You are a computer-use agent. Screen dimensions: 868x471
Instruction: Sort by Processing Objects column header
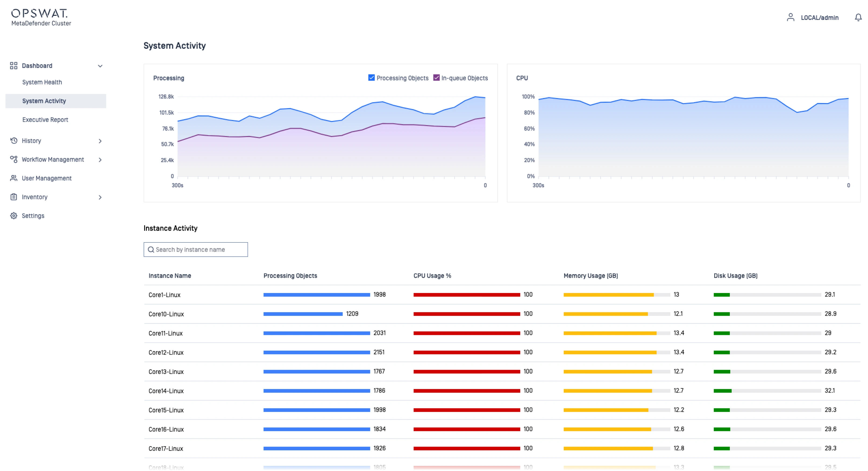point(290,276)
